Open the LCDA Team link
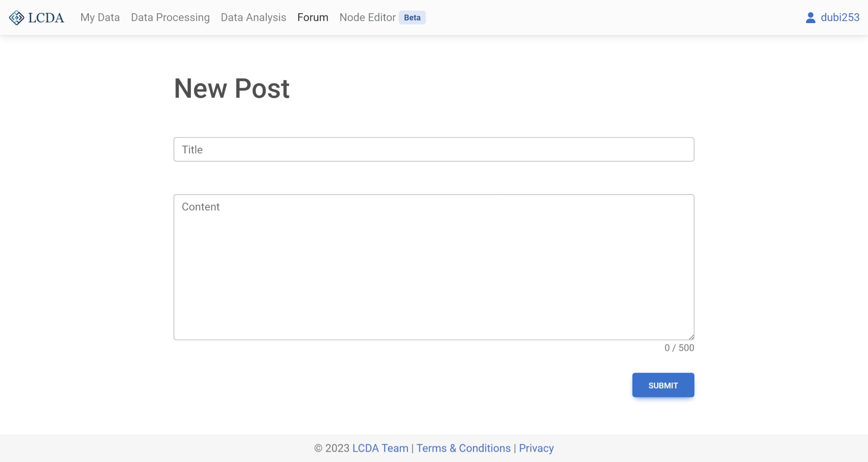 [x=380, y=448]
